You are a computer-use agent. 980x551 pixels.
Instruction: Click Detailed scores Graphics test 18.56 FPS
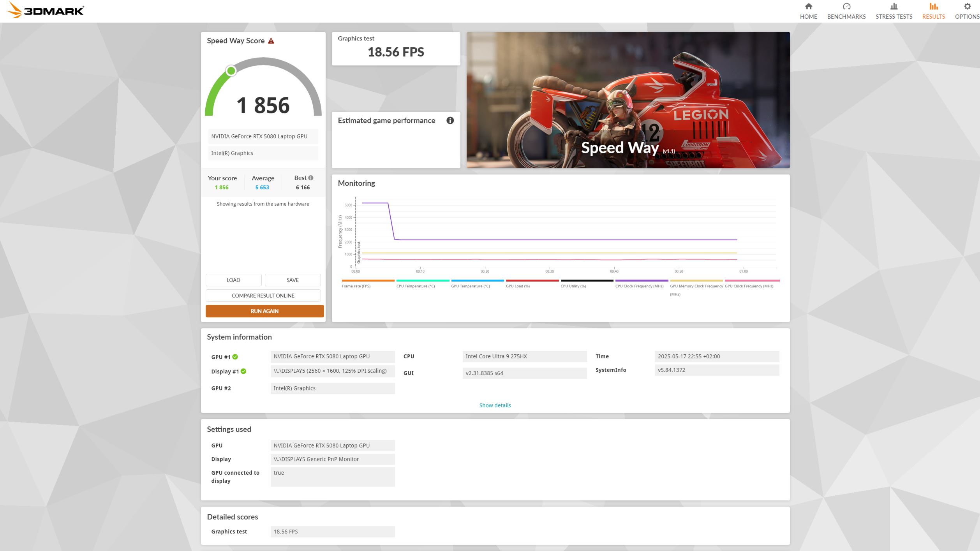point(333,532)
